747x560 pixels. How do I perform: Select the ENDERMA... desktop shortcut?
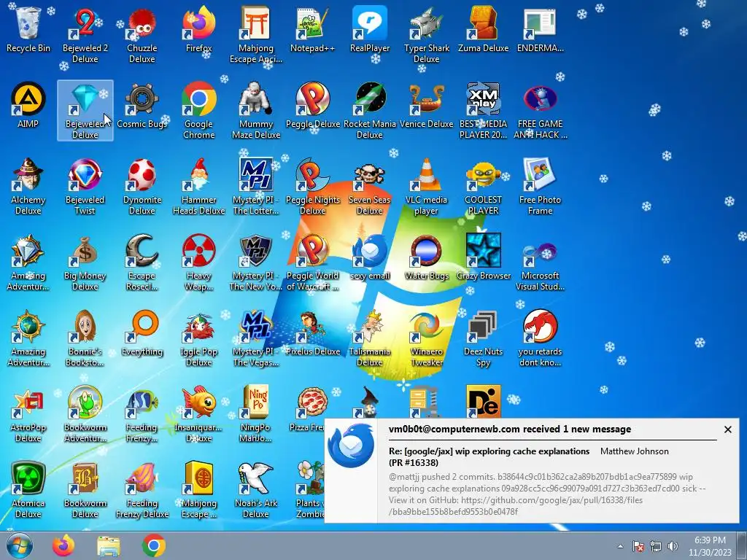tap(541, 30)
